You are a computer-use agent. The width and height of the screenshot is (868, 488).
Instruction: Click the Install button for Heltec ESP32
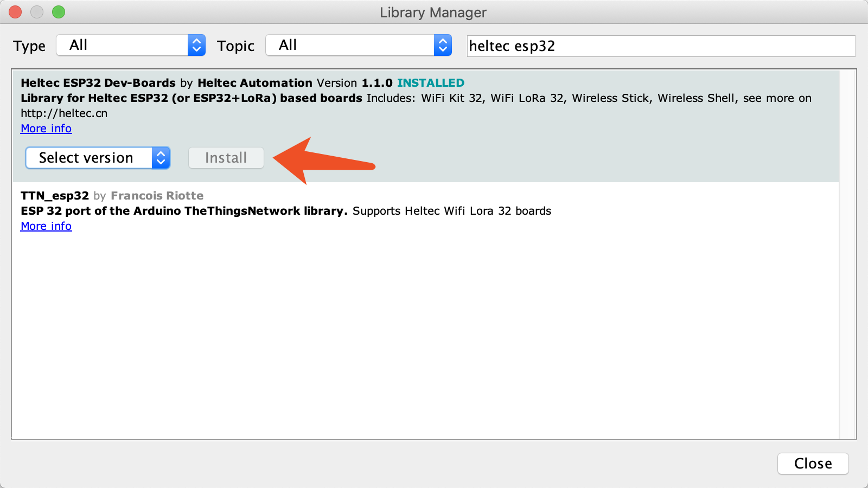pos(226,158)
